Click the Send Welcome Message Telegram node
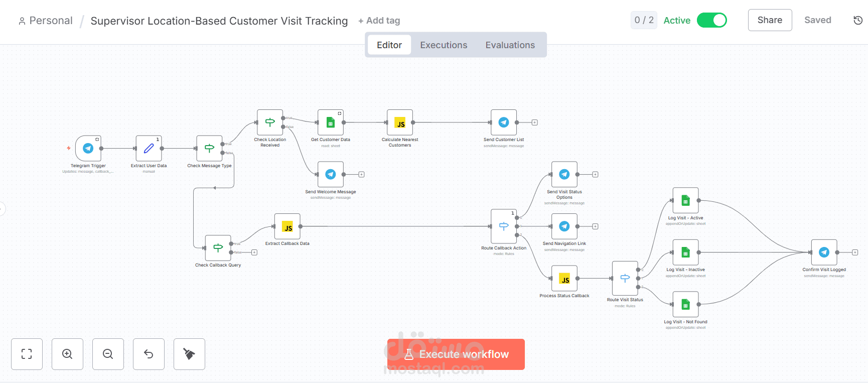 [330, 174]
